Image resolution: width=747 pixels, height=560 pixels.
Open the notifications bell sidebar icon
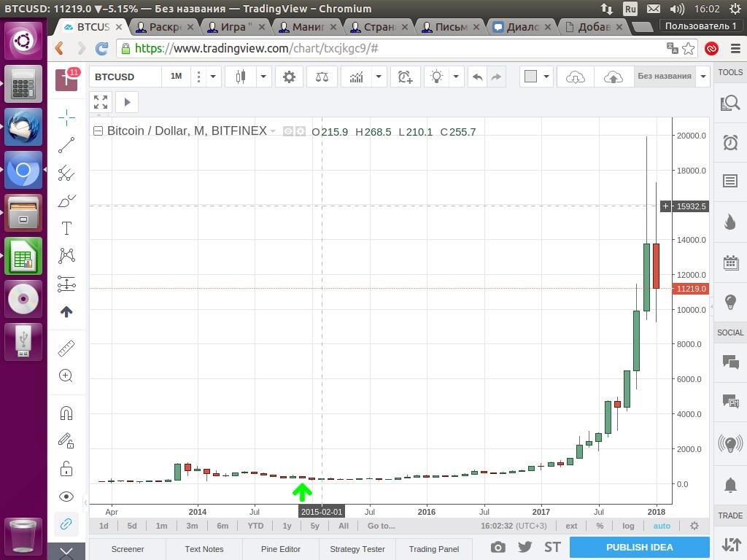[730, 485]
